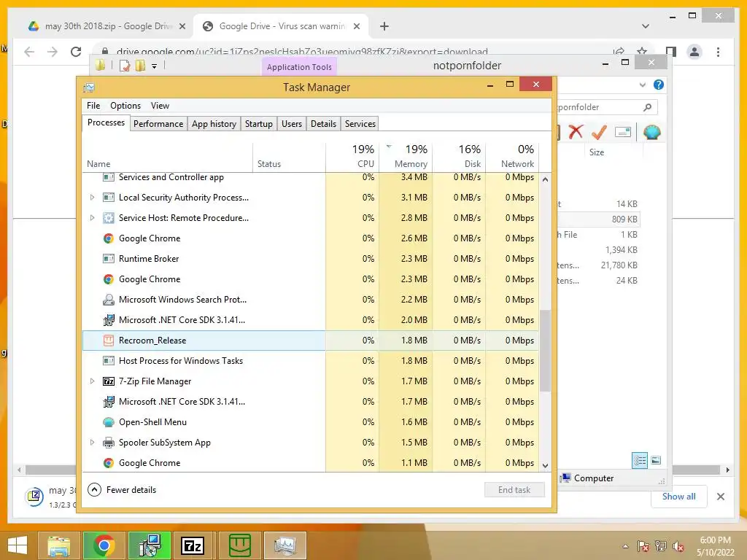Switch to the Performance tab
This screenshot has height=560, width=747.
(158, 124)
